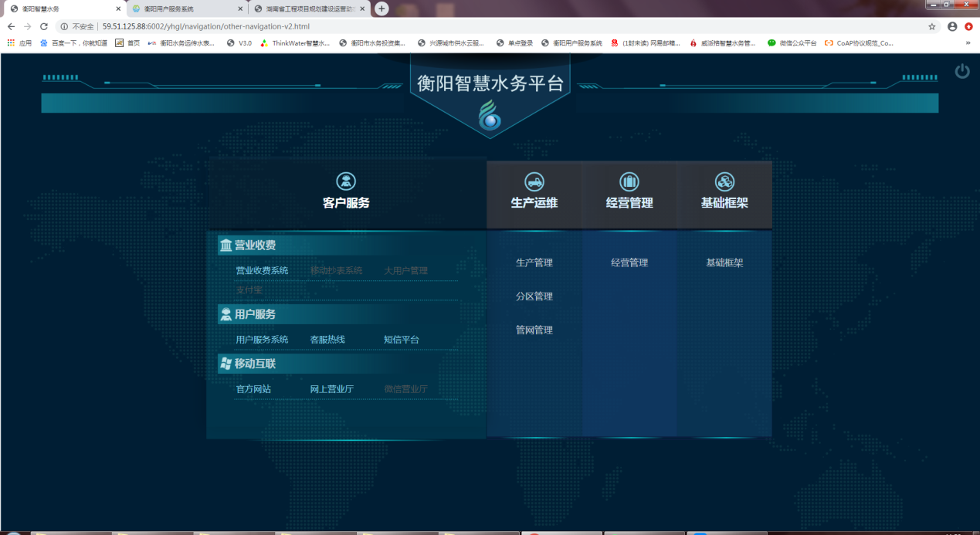Open 营业收费系统 link
Viewport: 980px width, 535px height.
tap(262, 271)
